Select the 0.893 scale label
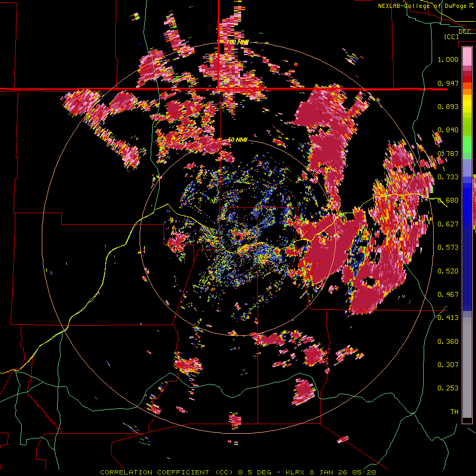The width and height of the screenshot is (476, 476). [448, 106]
